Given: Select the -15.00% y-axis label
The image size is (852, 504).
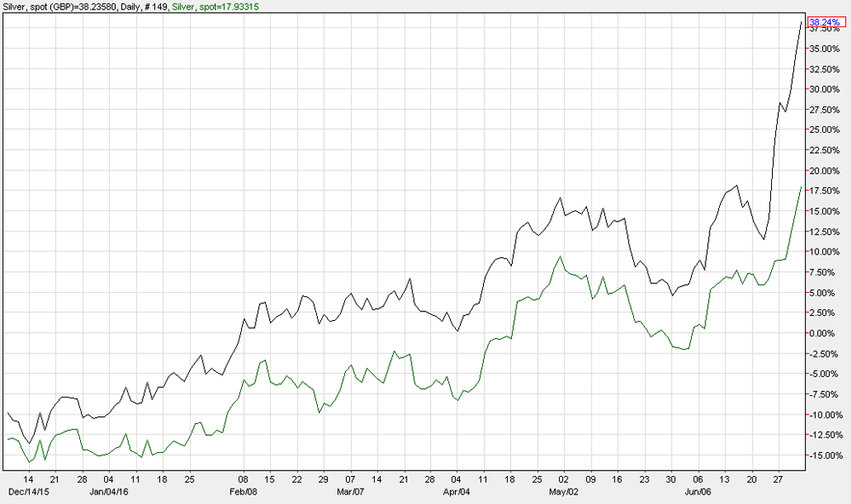Looking at the screenshot, I should point(826,455).
